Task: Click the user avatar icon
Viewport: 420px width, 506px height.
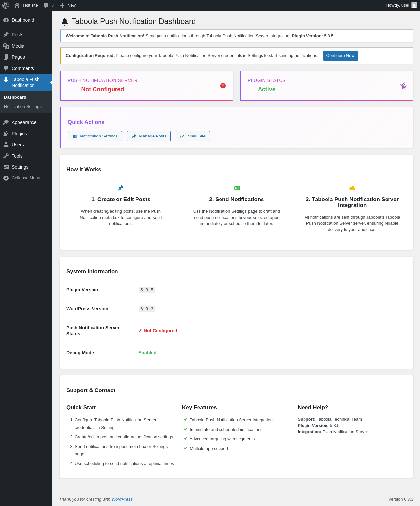Action: [x=414, y=5]
